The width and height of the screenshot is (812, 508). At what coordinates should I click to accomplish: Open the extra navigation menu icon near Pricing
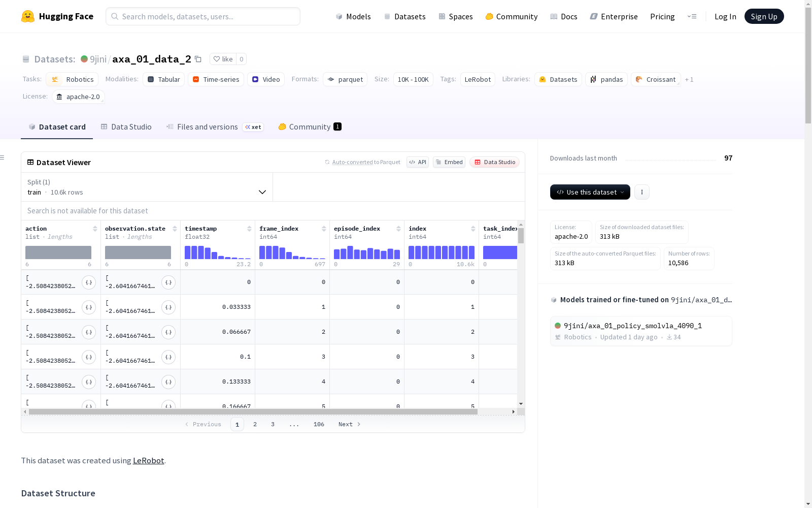[692, 16]
